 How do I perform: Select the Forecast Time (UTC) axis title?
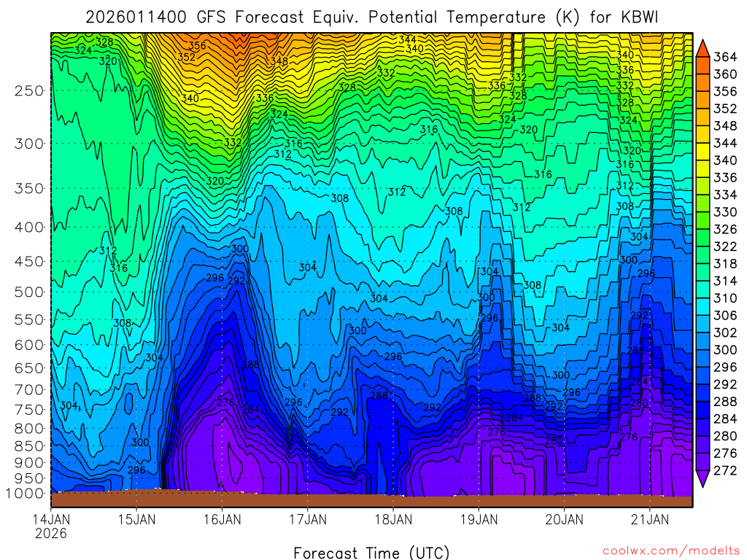click(371, 553)
